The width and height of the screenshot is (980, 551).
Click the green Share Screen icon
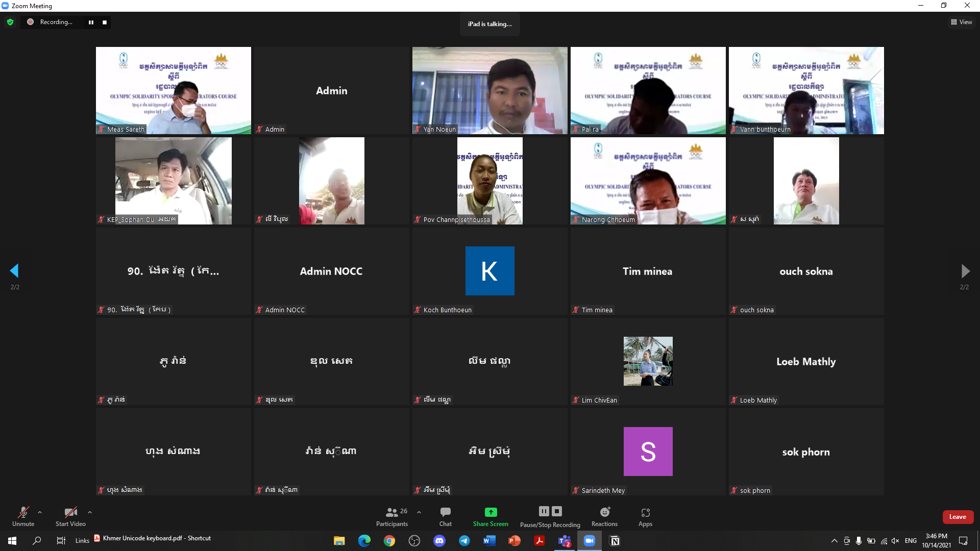click(491, 512)
